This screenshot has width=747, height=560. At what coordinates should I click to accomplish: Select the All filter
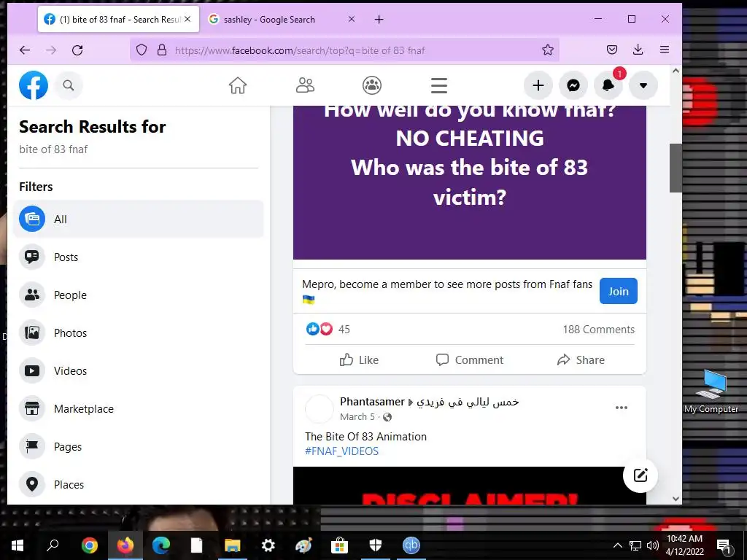(138, 219)
